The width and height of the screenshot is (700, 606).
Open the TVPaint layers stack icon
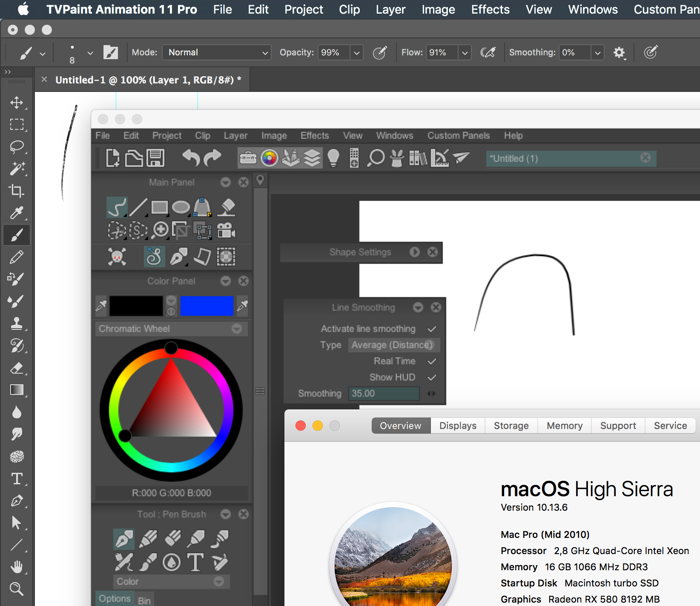pos(312,158)
